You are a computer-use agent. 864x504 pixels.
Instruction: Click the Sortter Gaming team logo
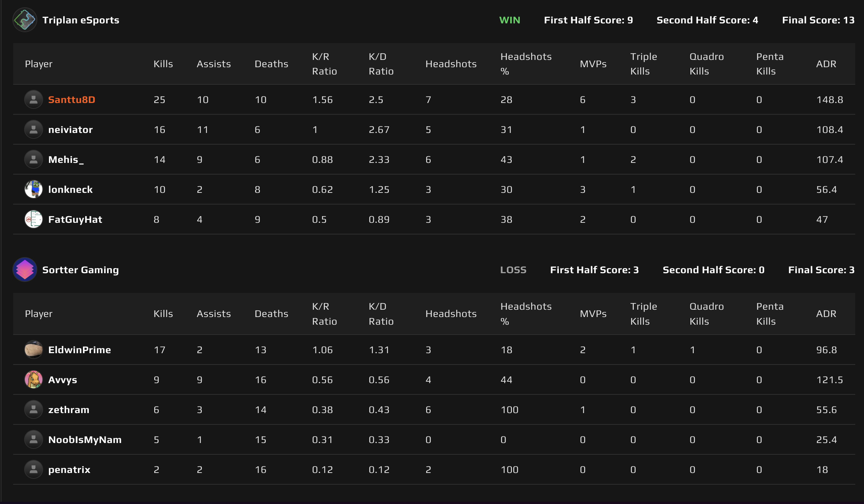tap(25, 270)
